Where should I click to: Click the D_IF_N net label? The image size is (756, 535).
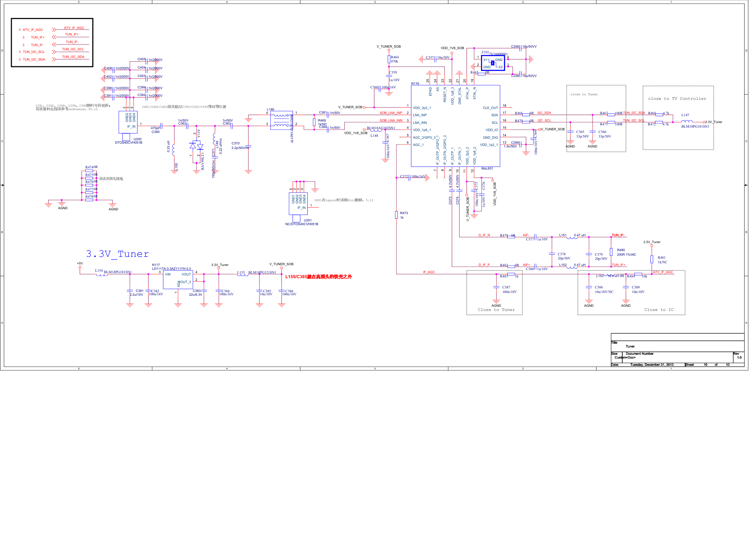point(484,235)
